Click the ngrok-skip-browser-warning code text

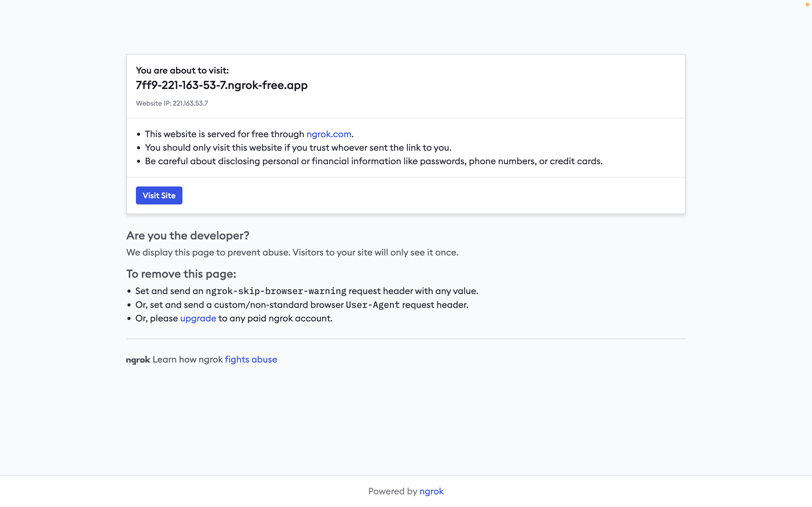275,291
